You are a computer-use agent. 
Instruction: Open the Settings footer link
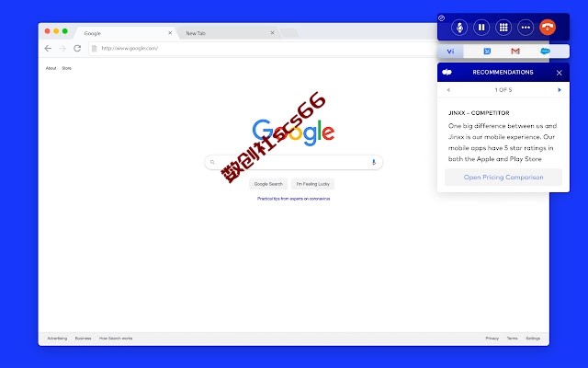533,339
